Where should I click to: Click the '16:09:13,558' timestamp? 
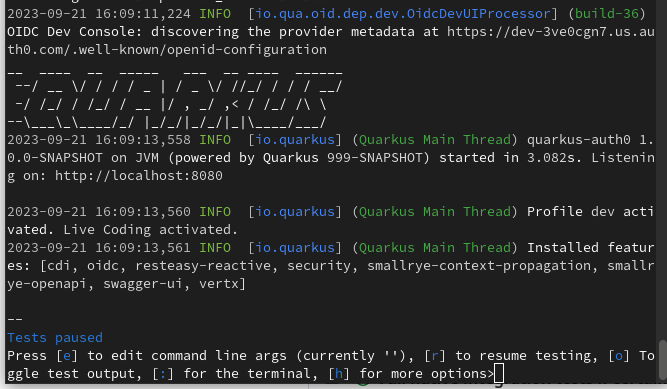click(x=143, y=140)
